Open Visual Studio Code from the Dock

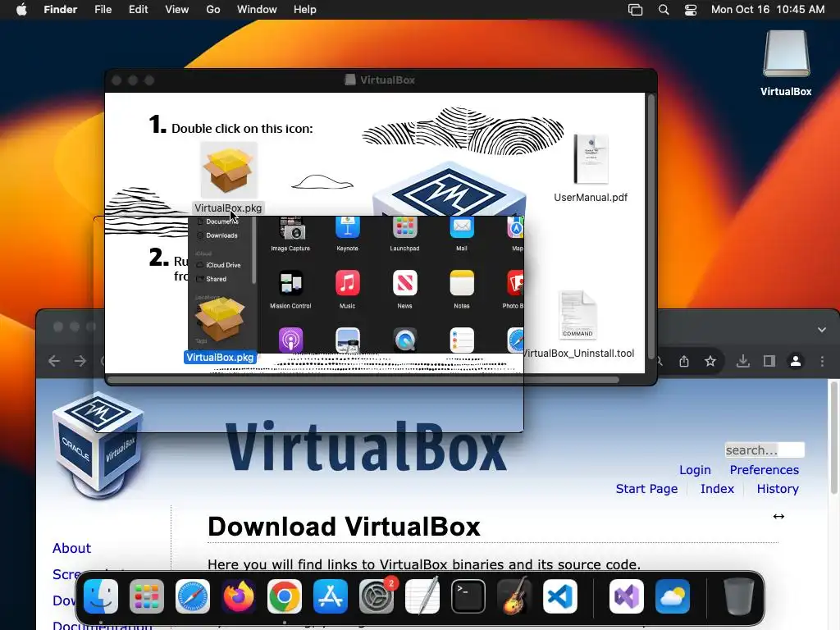pos(560,596)
